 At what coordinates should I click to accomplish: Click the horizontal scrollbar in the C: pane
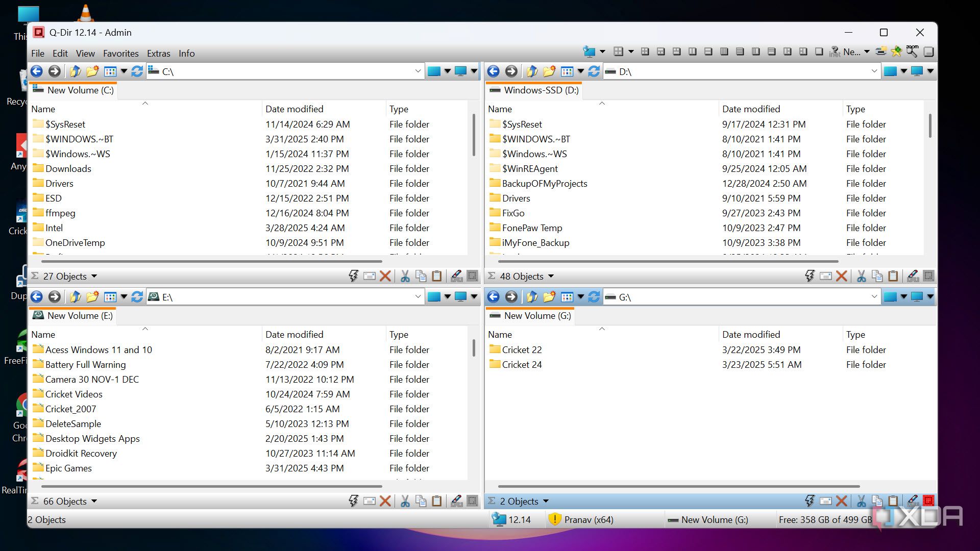212,261
